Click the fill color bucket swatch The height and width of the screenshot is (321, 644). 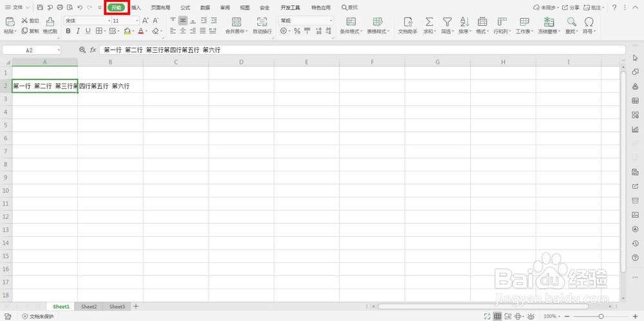128,31
